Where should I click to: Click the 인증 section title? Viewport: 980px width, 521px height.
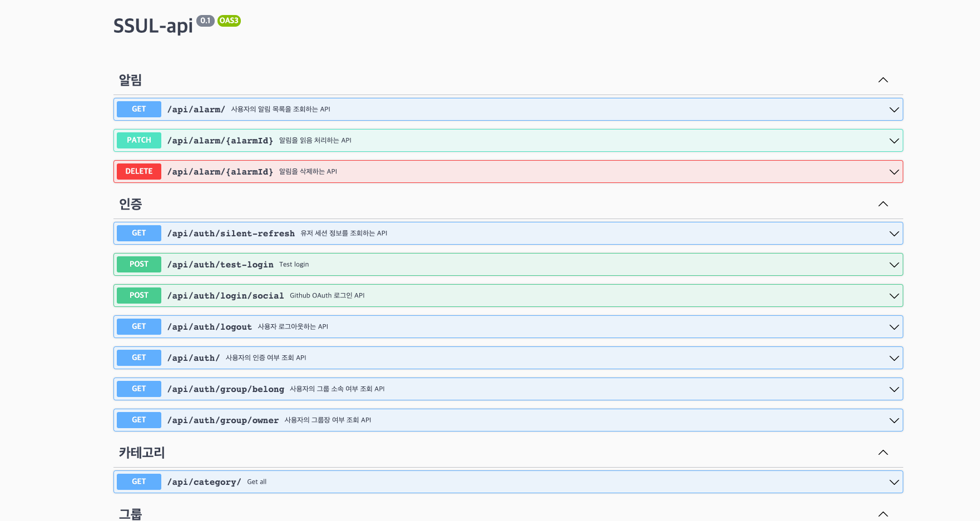[x=131, y=204]
